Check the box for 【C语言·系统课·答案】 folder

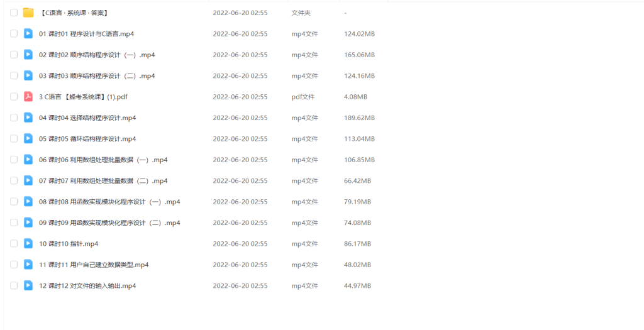(x=14, y=13)
